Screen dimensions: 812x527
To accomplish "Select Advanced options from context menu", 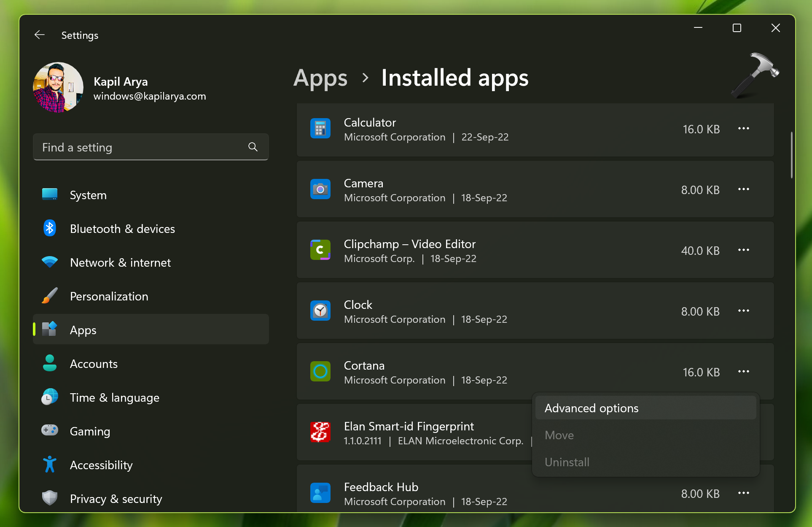I will (590, 408).
